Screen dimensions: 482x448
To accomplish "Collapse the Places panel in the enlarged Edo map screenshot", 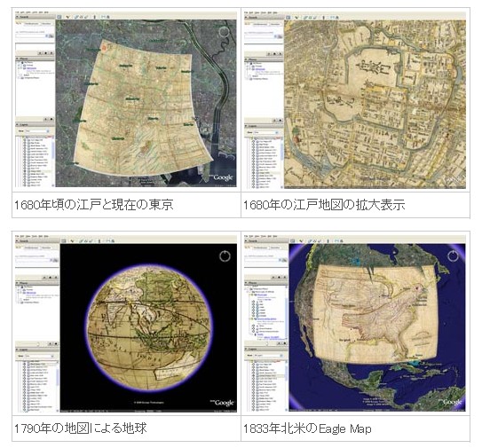I will coord(247,59).
